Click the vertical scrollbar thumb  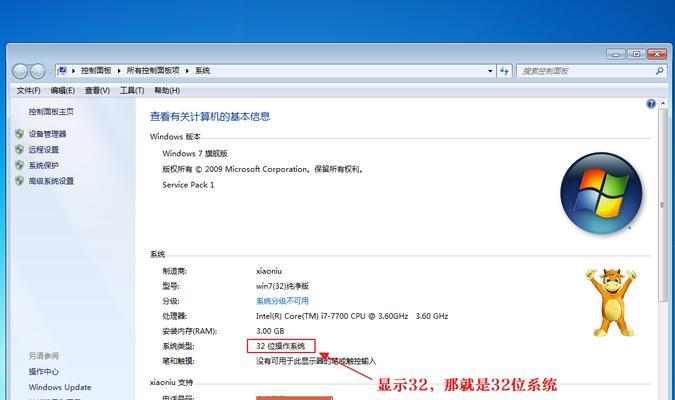click(x=663, y=205)
